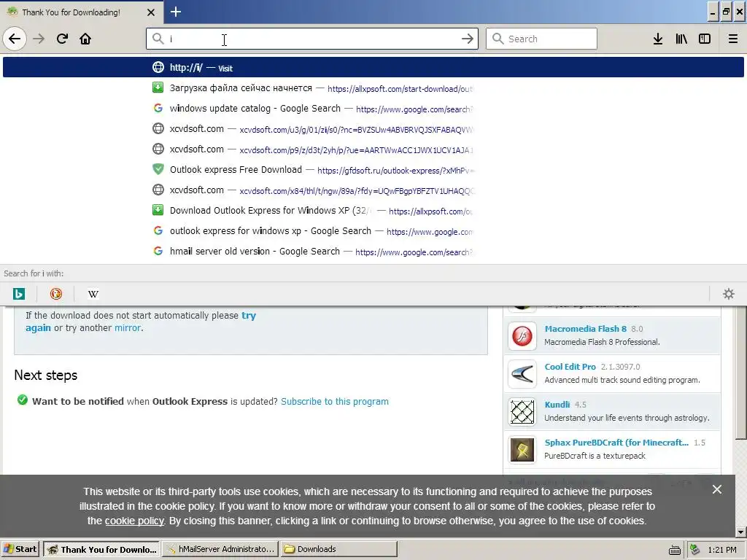Click in the URL address field

[x=312, y=39]
